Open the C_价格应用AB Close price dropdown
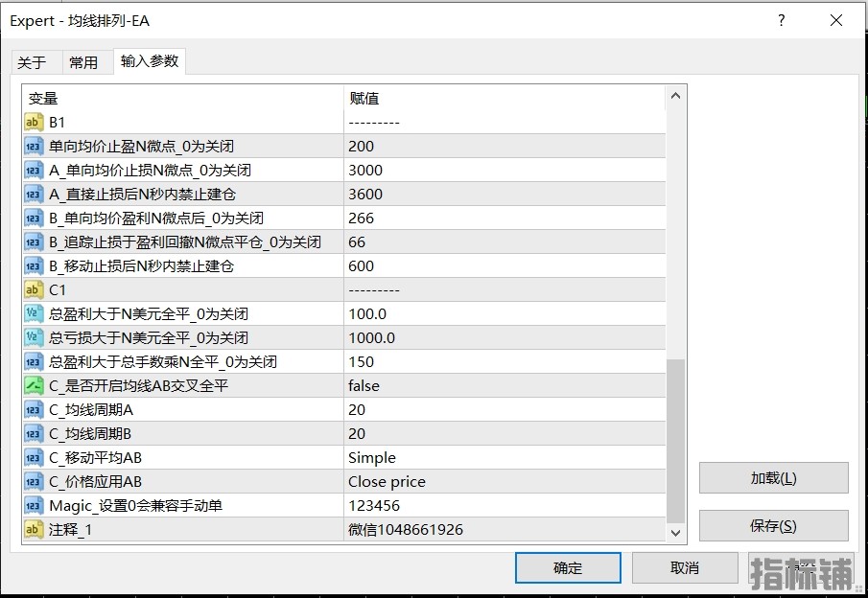Viewport: 868px width, 598px height. coord(504,481)
